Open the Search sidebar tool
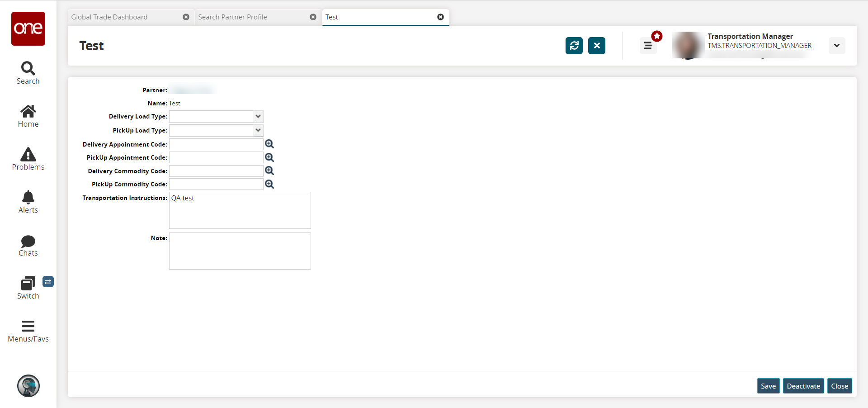This screenshot has height=408, width=868. pos(28,73)
